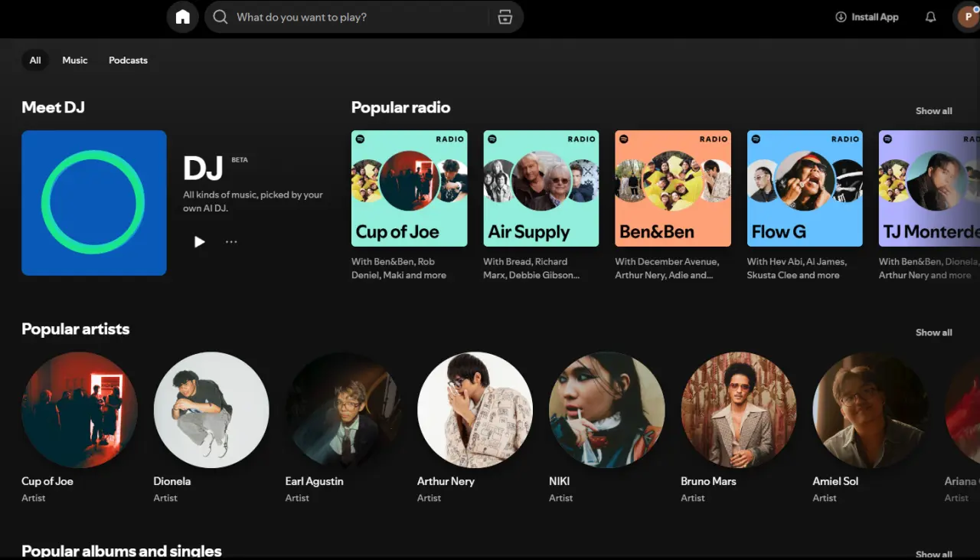Click the 'Amiel Sol' artist name
Screen dimensions: 980x560
[835, 481]
